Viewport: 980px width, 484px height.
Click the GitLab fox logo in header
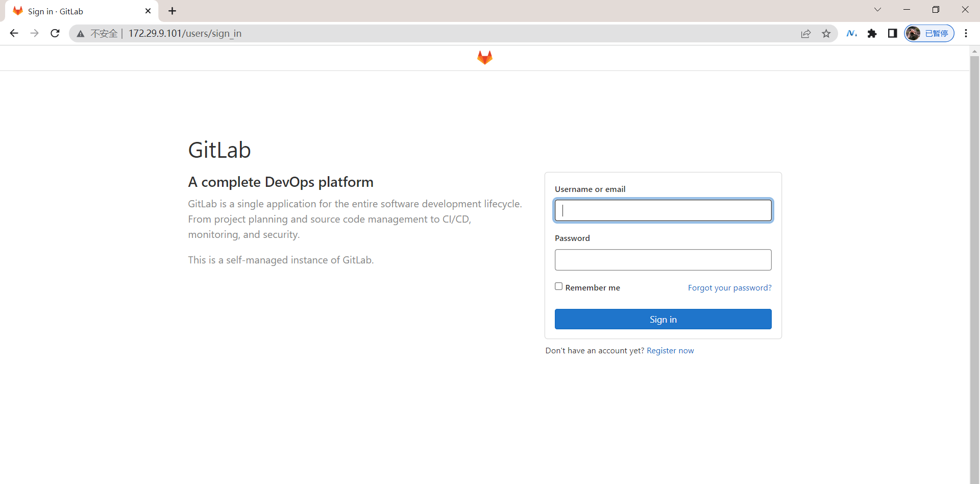484,58
